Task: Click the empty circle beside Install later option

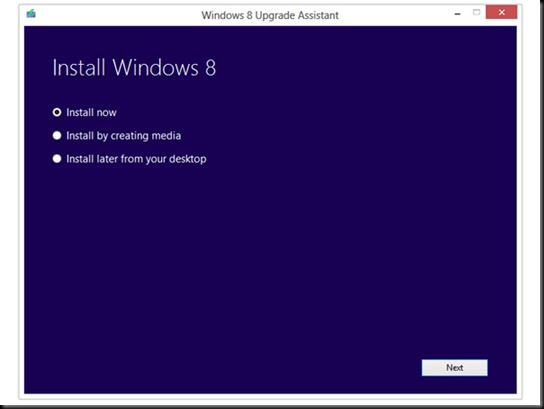Action: pos(57,159)
